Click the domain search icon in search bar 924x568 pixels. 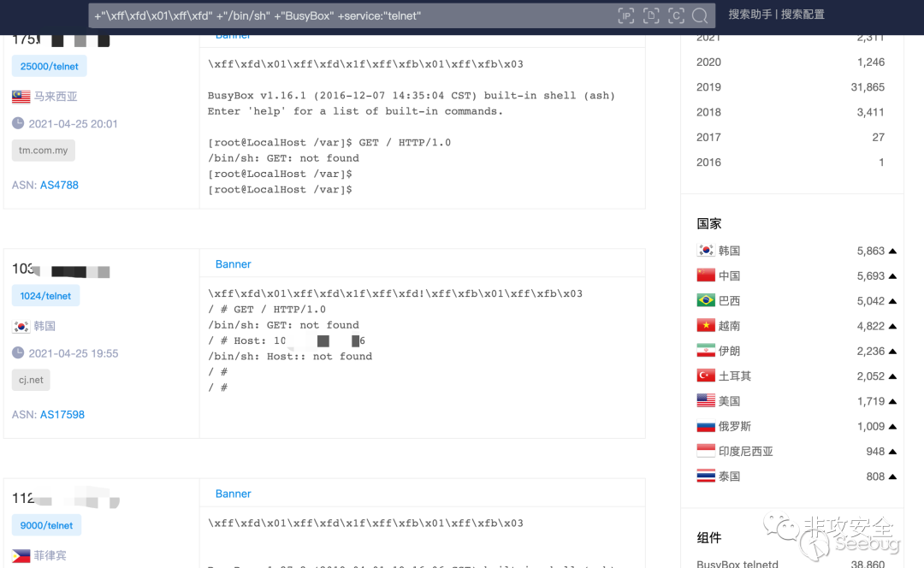pos(651,16)
